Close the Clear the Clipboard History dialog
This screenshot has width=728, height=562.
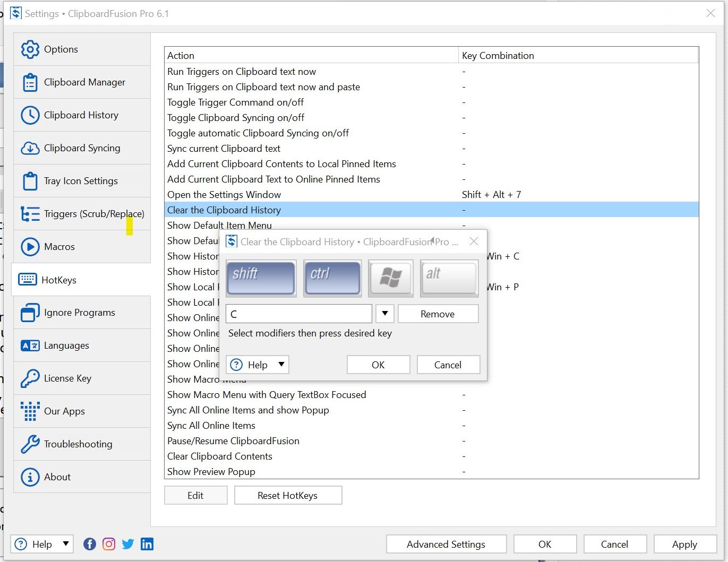474,241
